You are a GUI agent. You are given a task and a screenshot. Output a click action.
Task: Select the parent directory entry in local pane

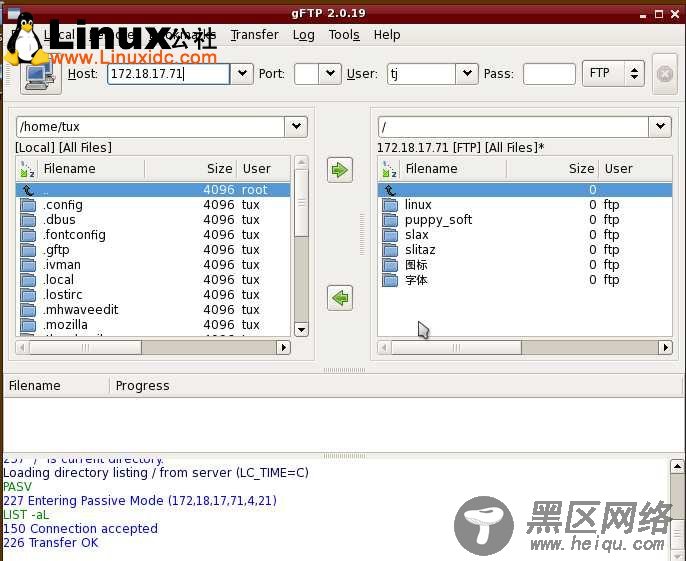(153, 190)
